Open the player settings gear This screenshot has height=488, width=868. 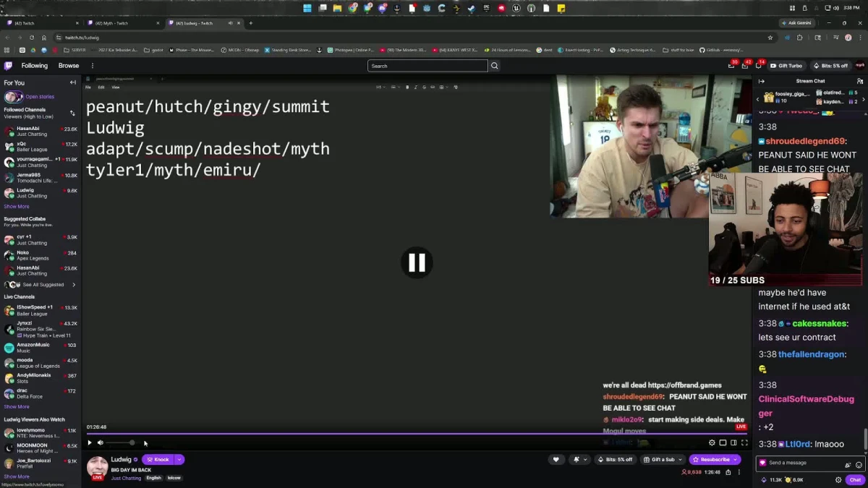[x=712, y=442]
